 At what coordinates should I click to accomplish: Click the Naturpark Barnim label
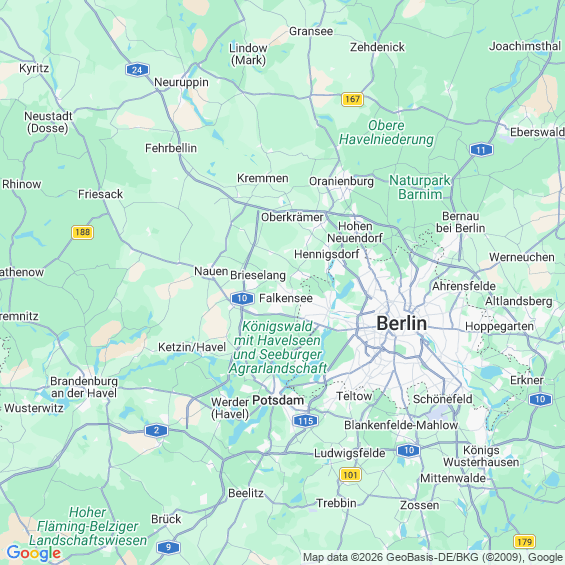(x=420, y=187)
